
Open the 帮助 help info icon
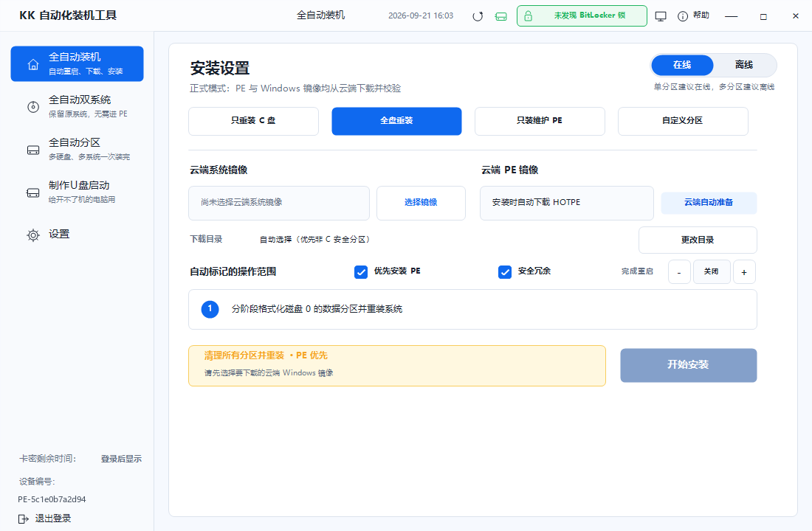point(683,16)
